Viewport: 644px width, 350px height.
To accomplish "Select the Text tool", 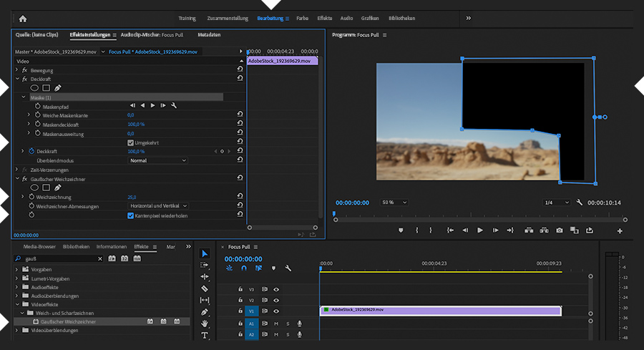I will click(x=205, y=336).
